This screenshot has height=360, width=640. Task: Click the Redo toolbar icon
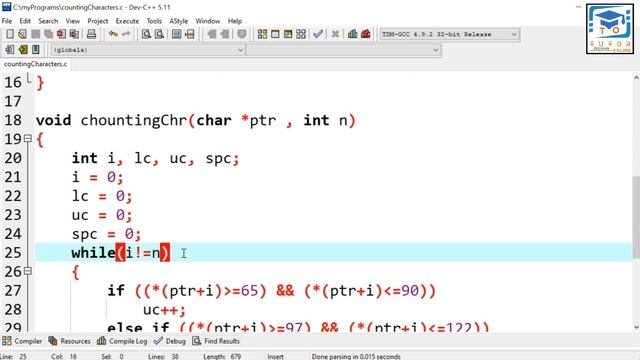point(126,34)
